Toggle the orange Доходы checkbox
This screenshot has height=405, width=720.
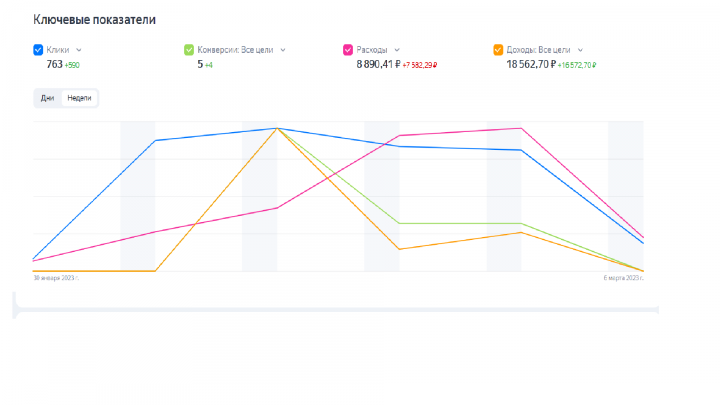(x=498, y=49)
